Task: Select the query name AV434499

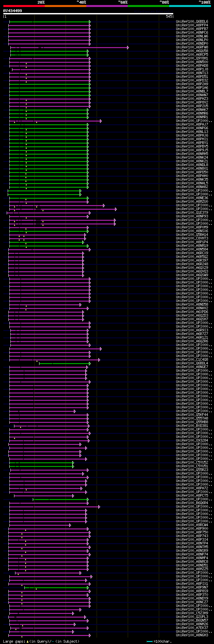Action: pyautogui.click(x=13, y=11)
